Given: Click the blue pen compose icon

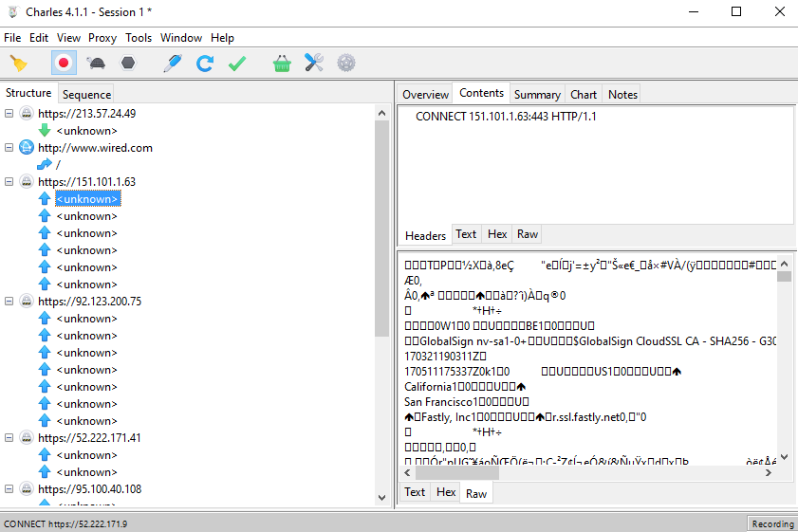Looking at the screenshot, I should click(x=172, y=64).
